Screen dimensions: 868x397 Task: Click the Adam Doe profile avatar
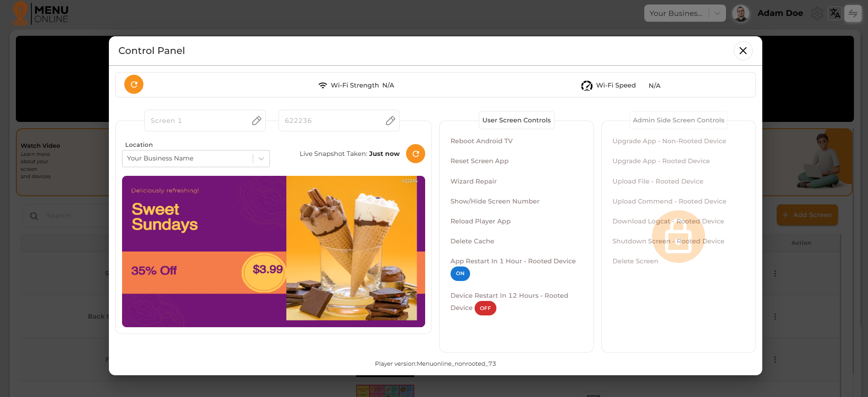tap(740, 14)
